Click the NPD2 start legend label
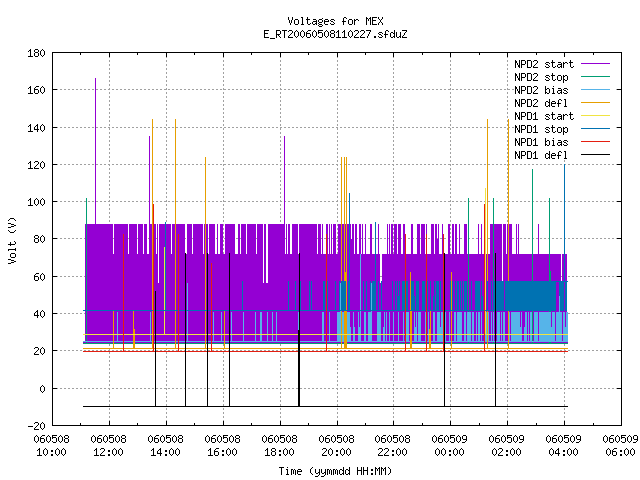640x480 pixels. (x=544, y=64)
